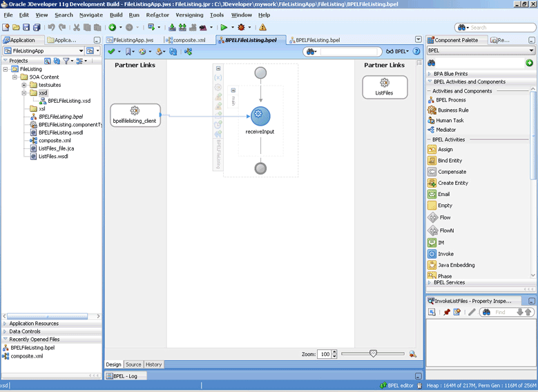538x392 pixels.
Task: Expand the testsuites folder node
Action: pos(24,85)
